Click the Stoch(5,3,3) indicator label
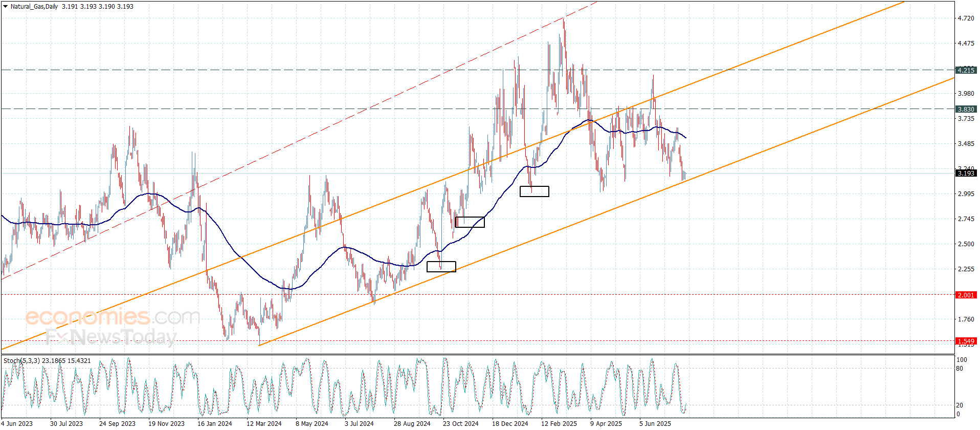 click(21, 361)
